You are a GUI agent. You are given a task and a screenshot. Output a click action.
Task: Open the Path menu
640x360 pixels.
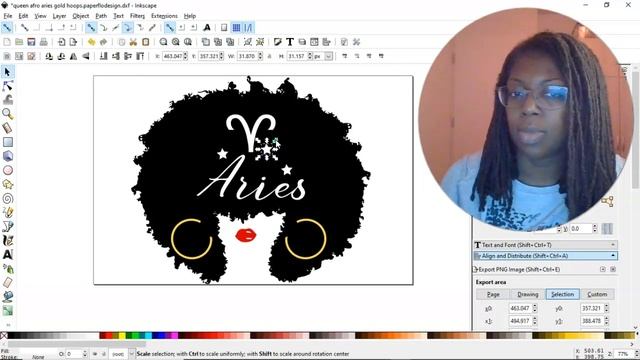pyautogui.click(x=101, y=16)
